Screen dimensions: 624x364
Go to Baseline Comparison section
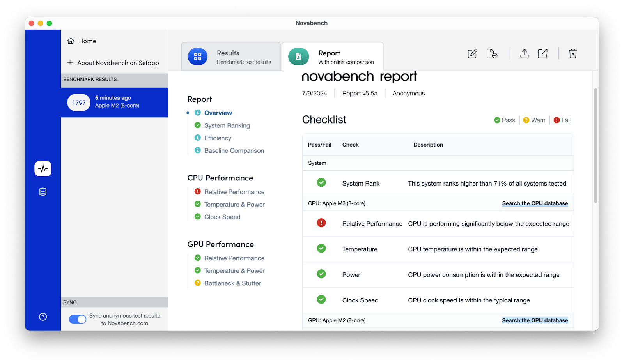pos(234,150)
